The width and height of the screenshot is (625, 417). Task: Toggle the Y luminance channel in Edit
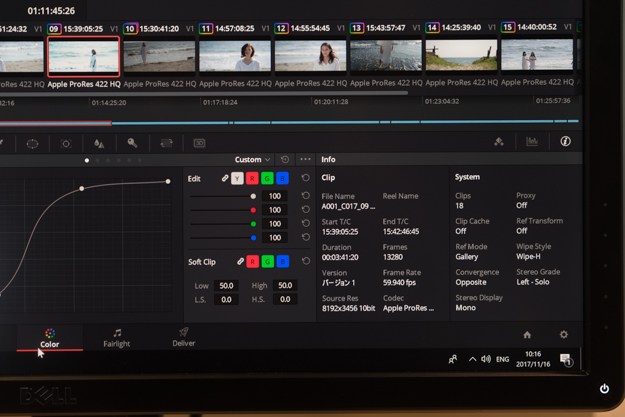(x=237, y=178)
